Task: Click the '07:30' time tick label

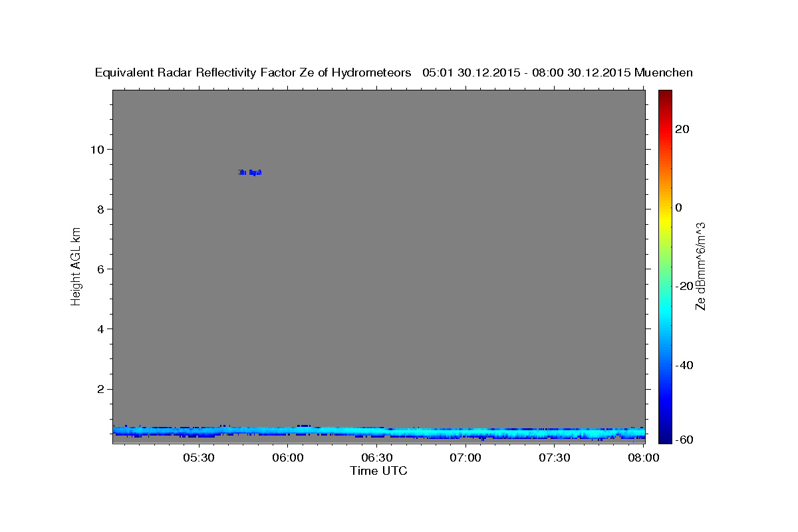Action: 555,458
